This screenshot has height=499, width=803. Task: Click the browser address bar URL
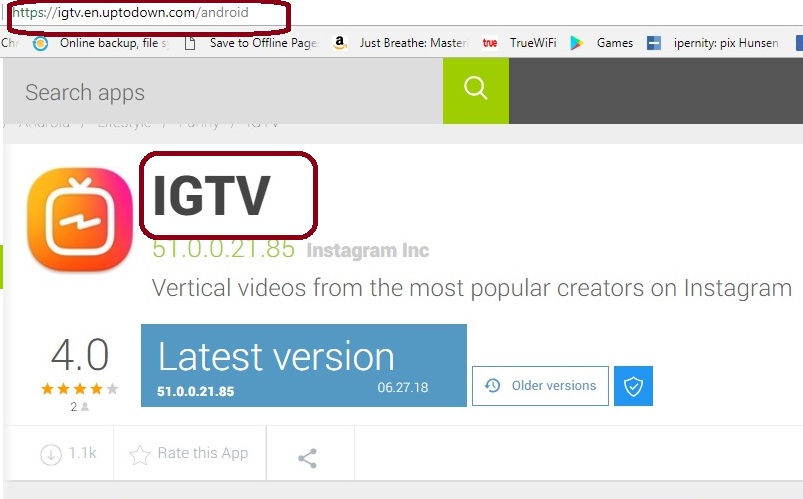click(x=130, y=12)
